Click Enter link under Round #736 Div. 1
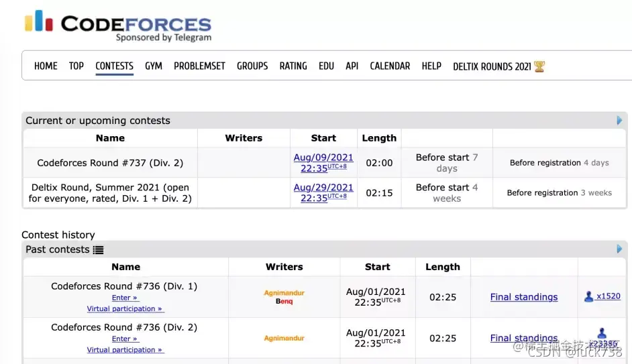Image resolution: width=632 pixels, height=364 pixels. pos(125,298)
